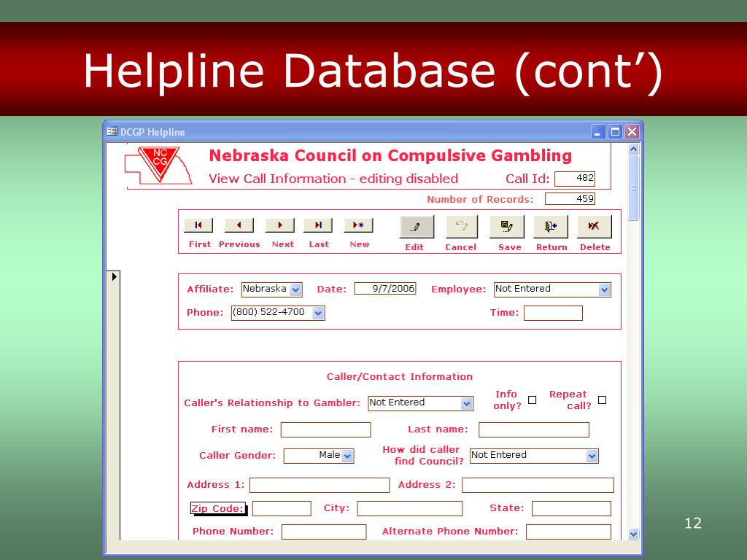Click the Address 1 input field
Screen dimensions: 747x560
(x=320, y=485)
